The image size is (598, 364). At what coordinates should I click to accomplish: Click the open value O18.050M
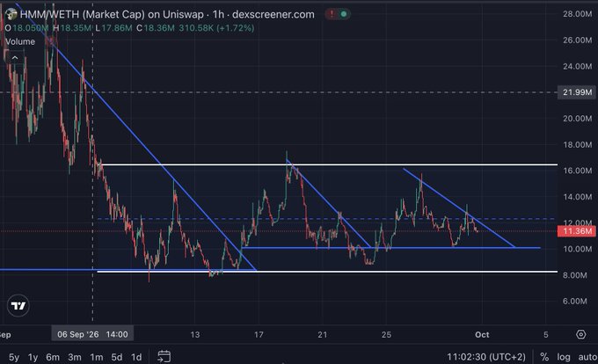coord(26,28)
